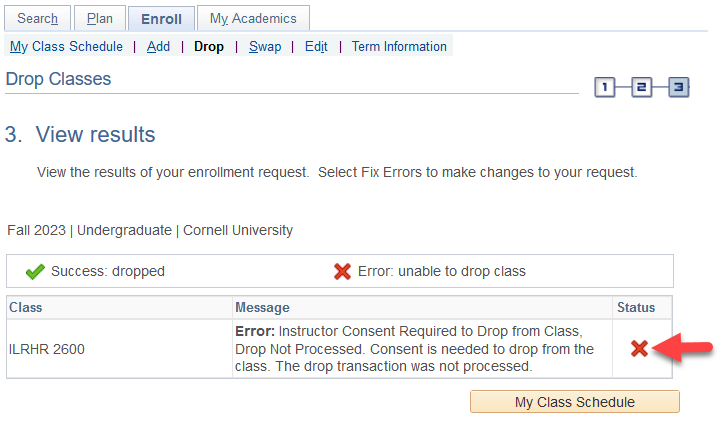Click step 2 progress indicator icon

(642, 88)
